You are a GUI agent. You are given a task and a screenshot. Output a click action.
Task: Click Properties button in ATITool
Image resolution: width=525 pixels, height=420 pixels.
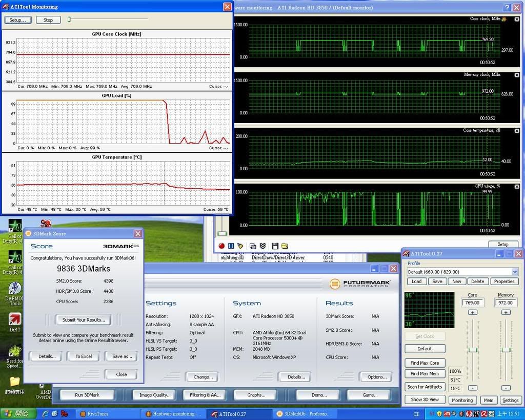504,282
